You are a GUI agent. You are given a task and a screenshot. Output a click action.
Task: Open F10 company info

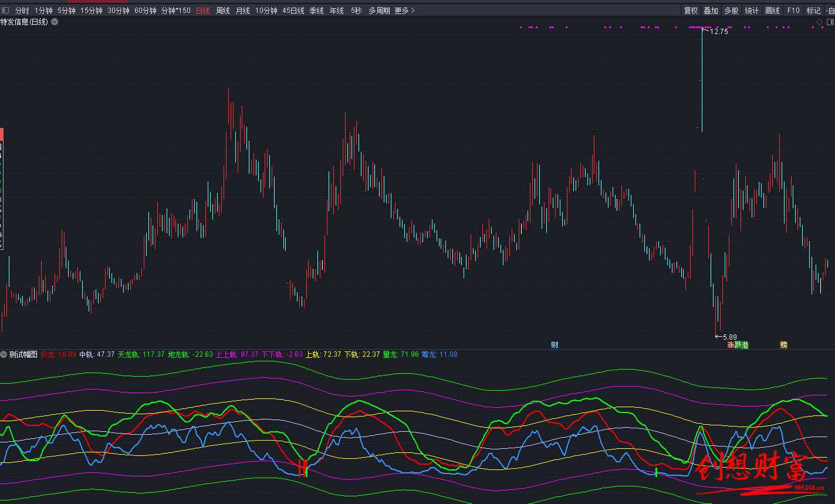click(793, 11)
